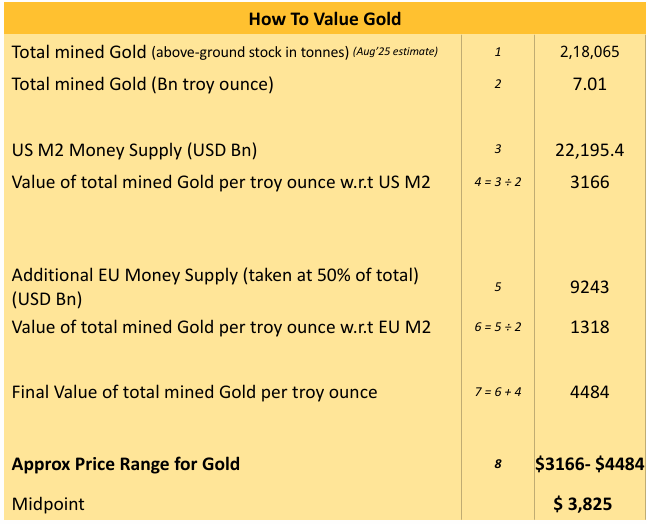Select the 'Final Value of total mined Gold' label

(194, 392)
